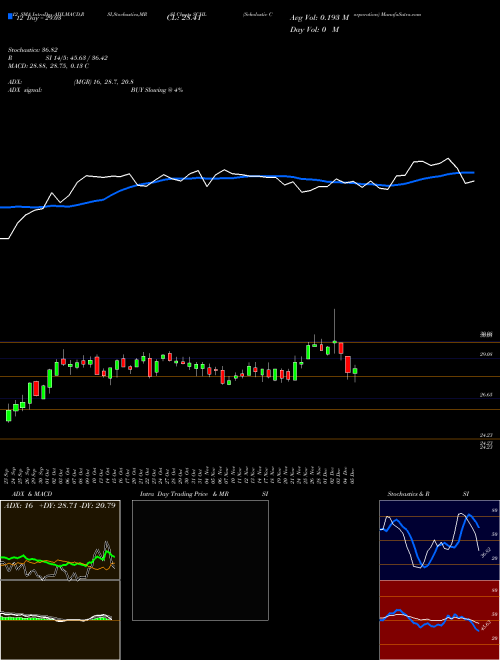The height and width of the screenshot is (660, 500).
Task: Click the empty Intra Day Trading chart box
Action: point(200,560)
